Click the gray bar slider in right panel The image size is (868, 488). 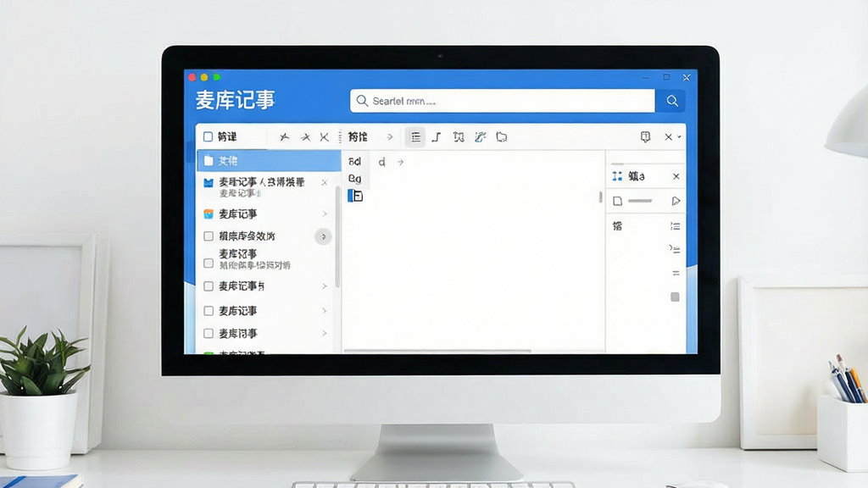pos(640,201)
